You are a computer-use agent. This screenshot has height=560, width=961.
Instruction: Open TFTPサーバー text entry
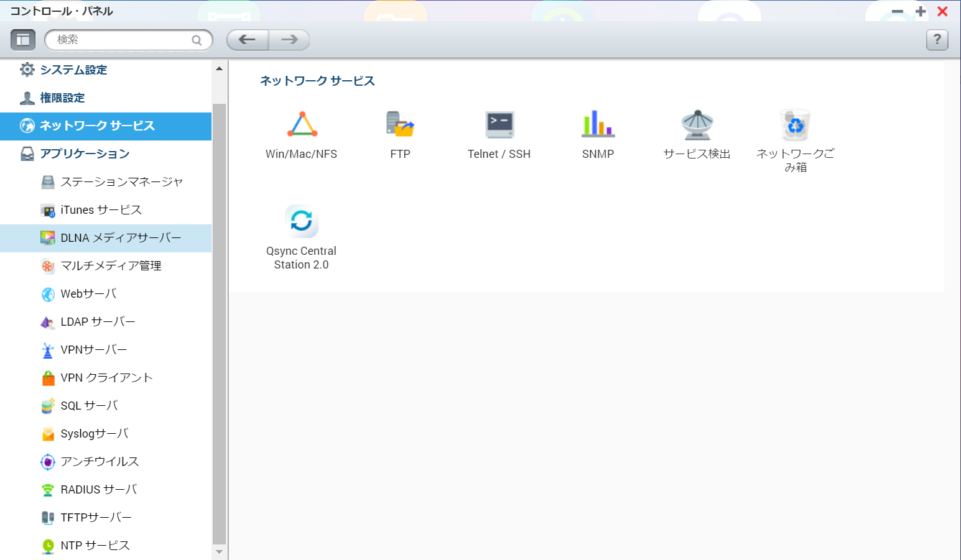(x=96, y=518)
